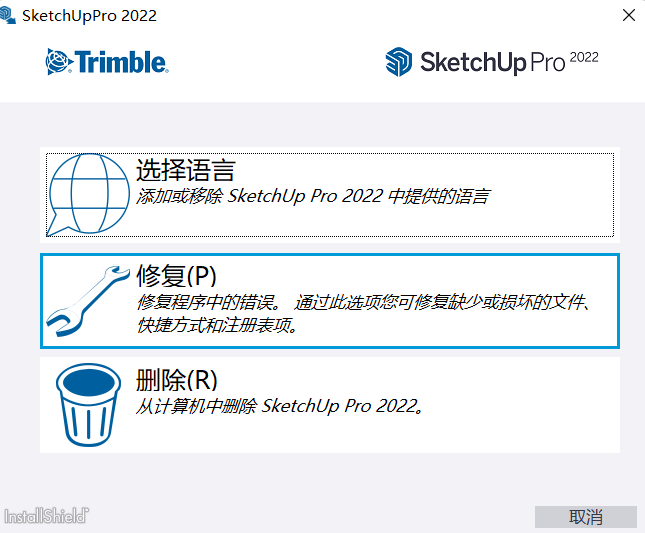Choose the 修复(P) option heading

tap(177, 276)
